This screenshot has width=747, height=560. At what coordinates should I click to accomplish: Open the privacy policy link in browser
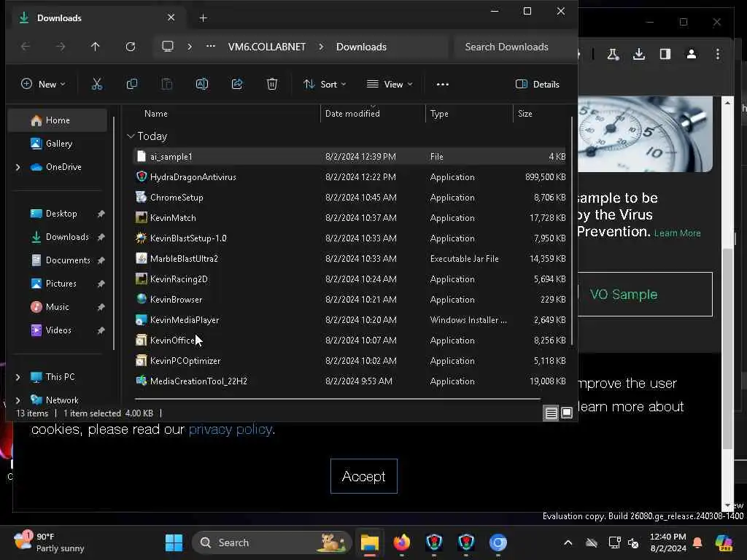pos(231,429)
